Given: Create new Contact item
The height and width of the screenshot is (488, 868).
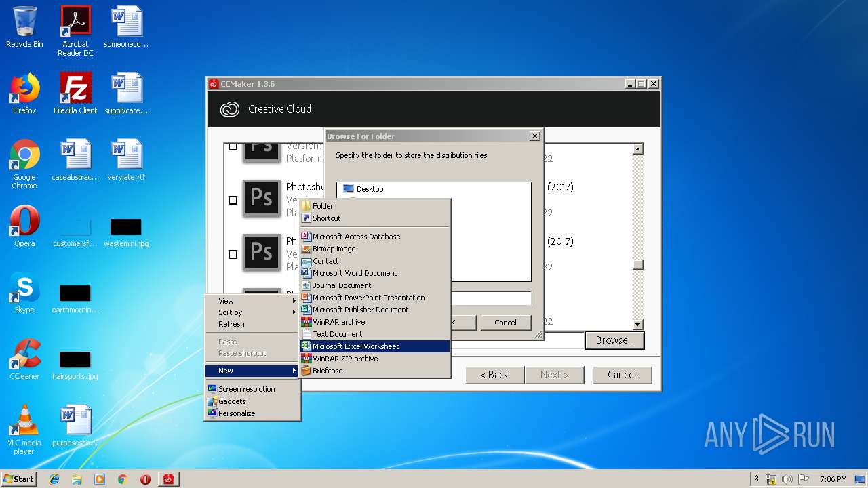Looking at the screenshot, I should click(375, 261).
